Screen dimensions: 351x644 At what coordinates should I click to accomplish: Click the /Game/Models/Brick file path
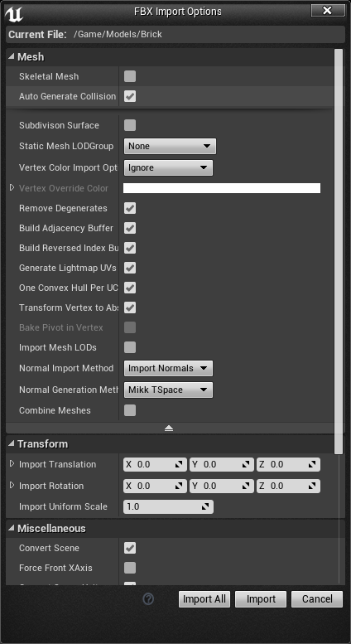coord(118,35)
